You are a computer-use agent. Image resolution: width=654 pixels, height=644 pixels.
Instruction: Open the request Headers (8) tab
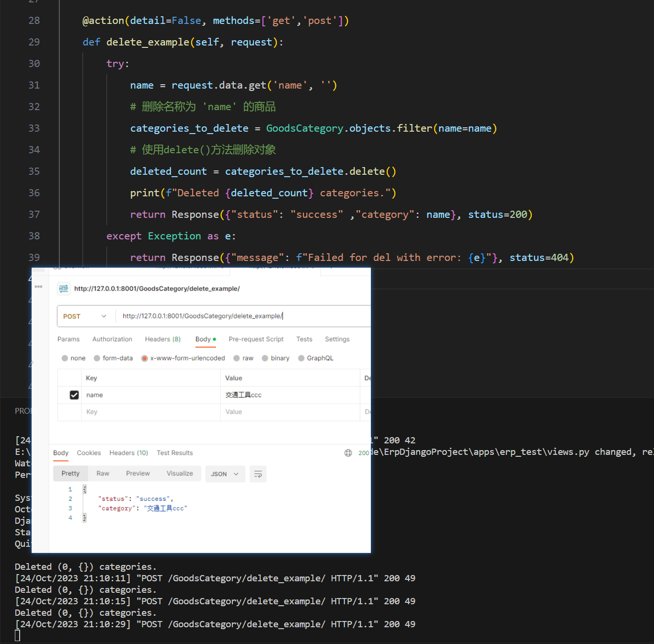click(163, 339)
